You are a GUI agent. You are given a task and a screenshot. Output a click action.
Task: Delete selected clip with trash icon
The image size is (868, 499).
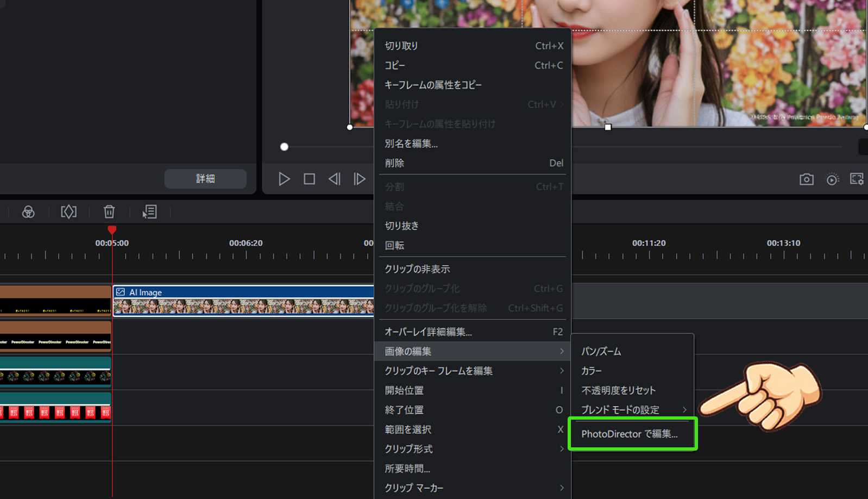pyautogui.click(x=109, y=211)
